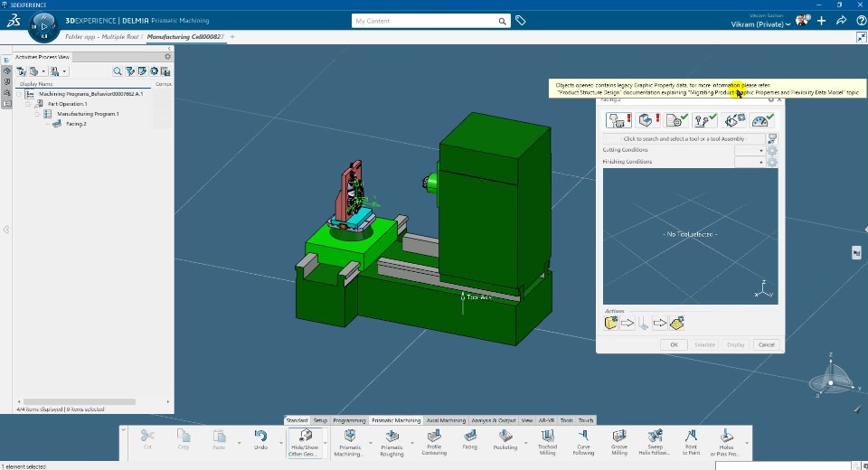868x470 pixels.
Task: Click the last Actions folder icon in Facing dialog
Action: click(x=677, y=323)
